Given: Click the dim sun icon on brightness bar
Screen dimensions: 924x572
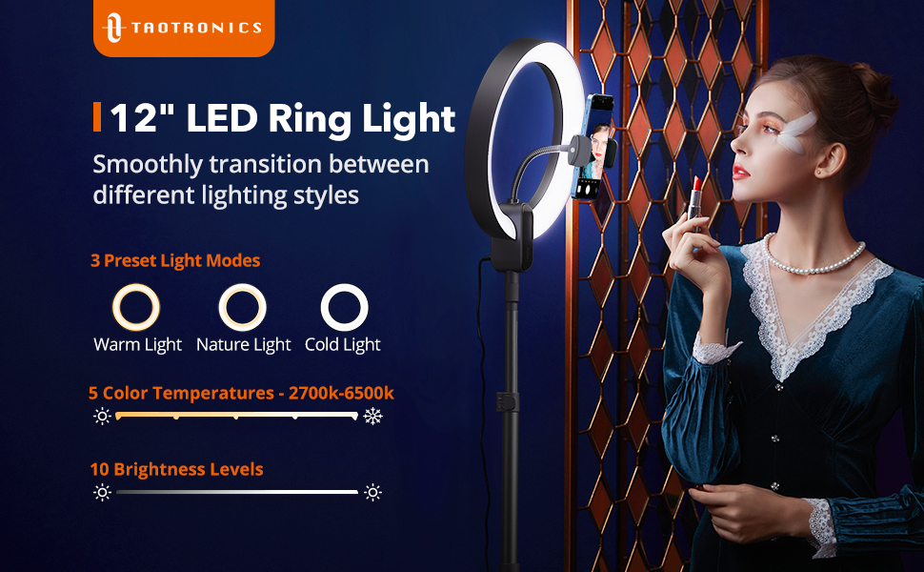Looking at the screenshot, I should point(102,492).
